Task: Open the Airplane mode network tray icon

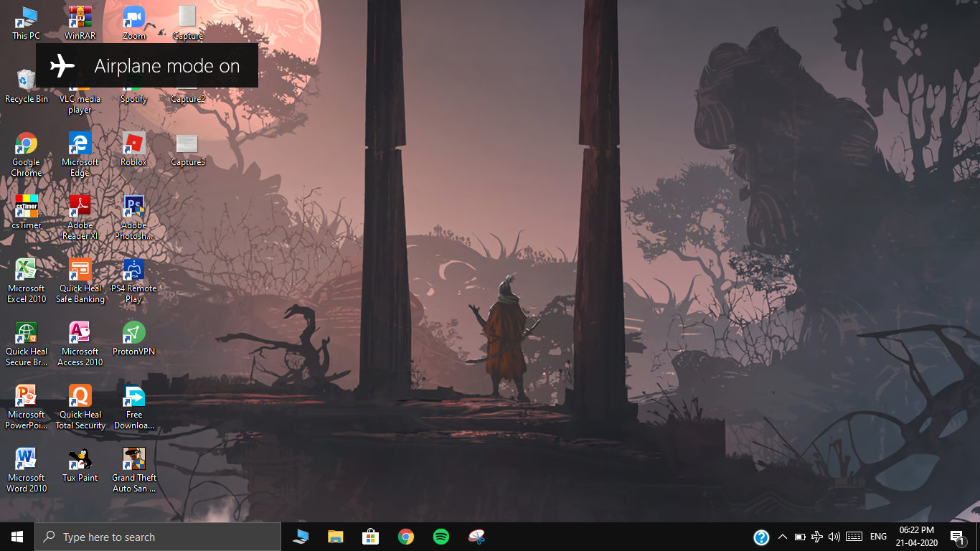Action: (816, 537)
